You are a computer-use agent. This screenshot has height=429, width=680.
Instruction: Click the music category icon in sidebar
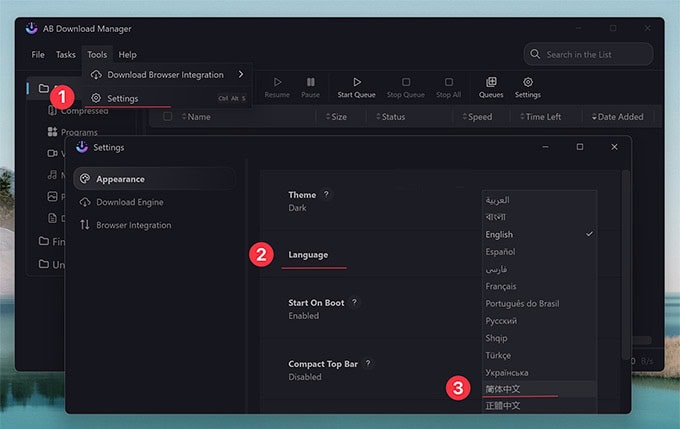point(52,175)
